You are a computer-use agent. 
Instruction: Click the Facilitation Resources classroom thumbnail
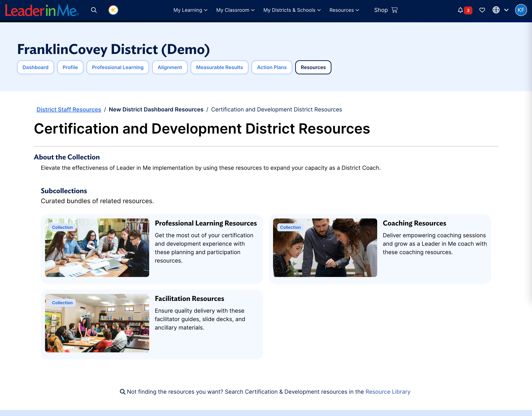(x=97, y=323)
